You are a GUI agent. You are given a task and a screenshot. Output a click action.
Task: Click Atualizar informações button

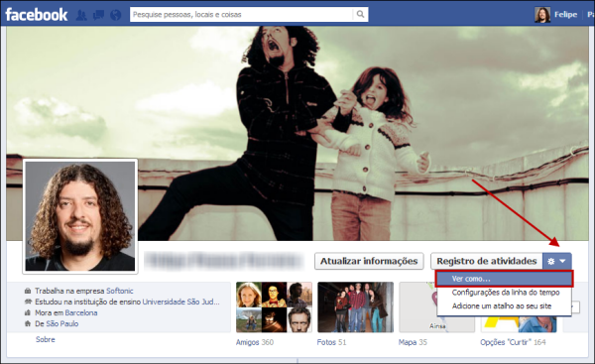[369, 261]
